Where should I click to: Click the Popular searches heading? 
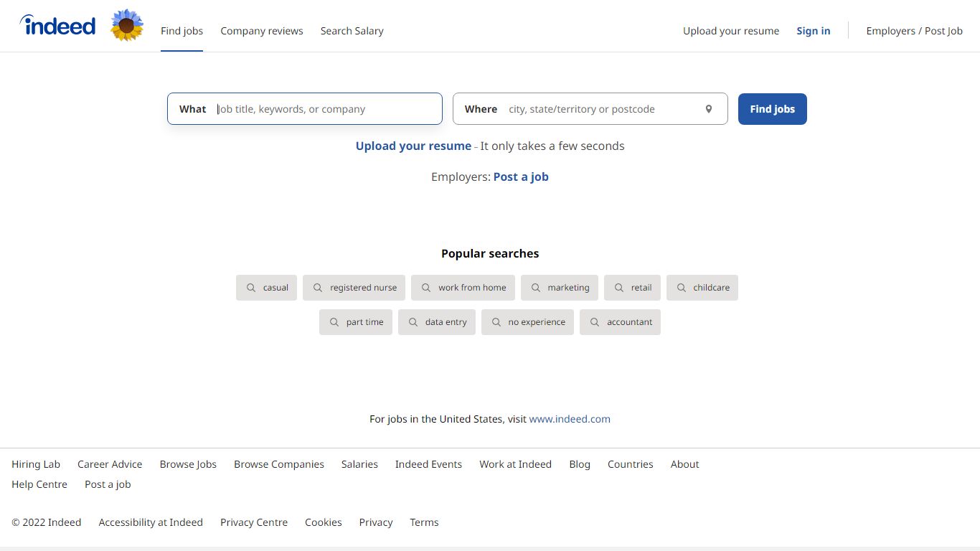click(490, 253)
